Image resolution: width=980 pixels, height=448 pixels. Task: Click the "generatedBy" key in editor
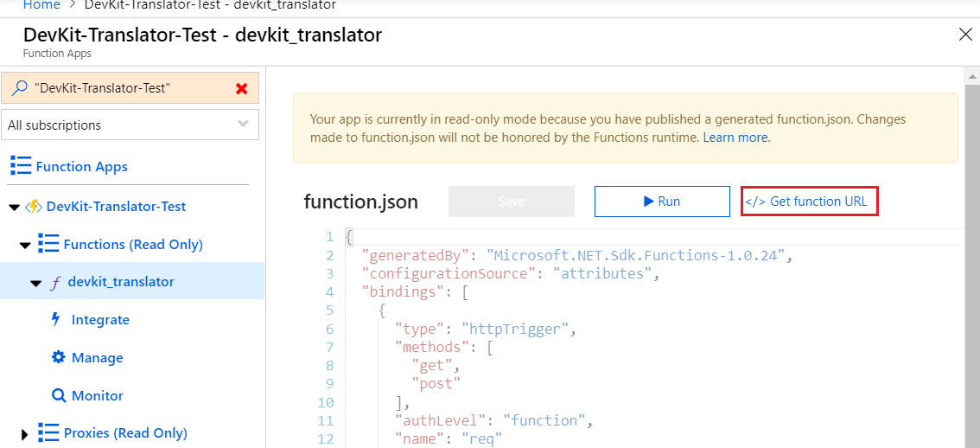[x=416, y=255]
